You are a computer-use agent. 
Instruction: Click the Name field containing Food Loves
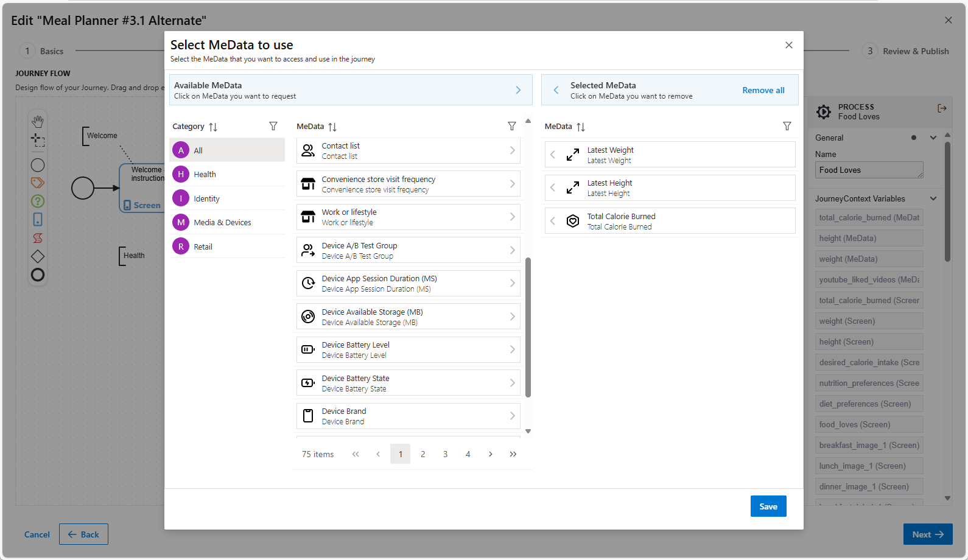tap(869, 170)
